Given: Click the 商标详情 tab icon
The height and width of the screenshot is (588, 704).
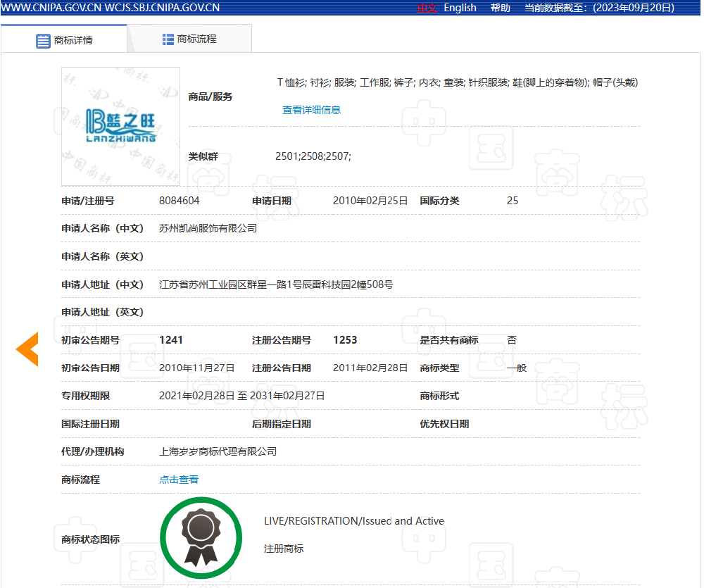Looking at the screenshot, I should click(x=43, y=41).
